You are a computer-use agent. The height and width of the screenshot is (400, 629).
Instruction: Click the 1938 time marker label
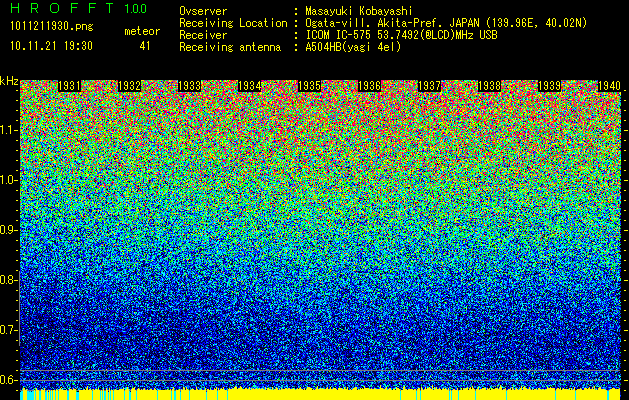[x=489, y=86]
